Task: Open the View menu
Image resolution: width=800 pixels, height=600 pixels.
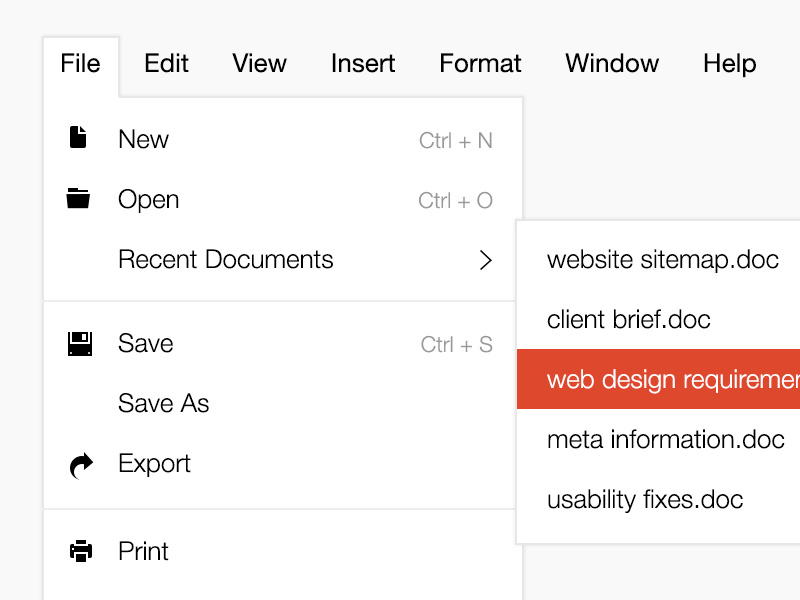Action: [x=259, y=64]
